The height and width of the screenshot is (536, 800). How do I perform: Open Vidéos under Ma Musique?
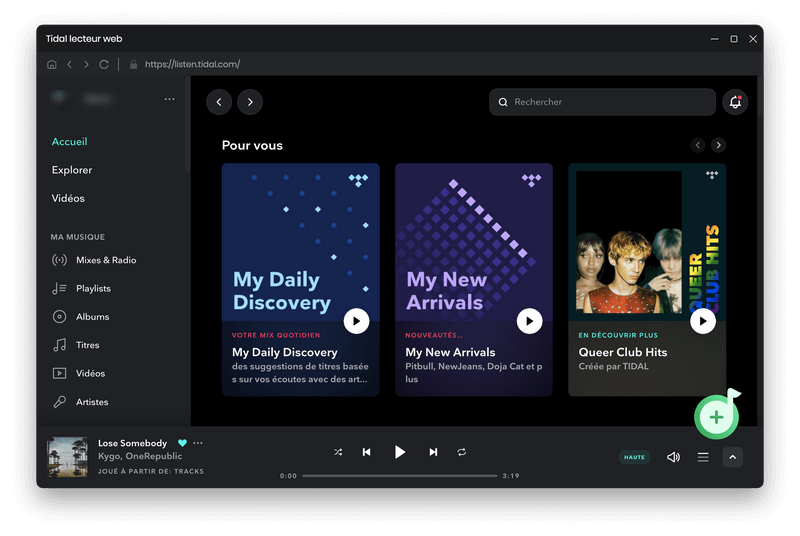pyautogui.click(x=90, y=373)
